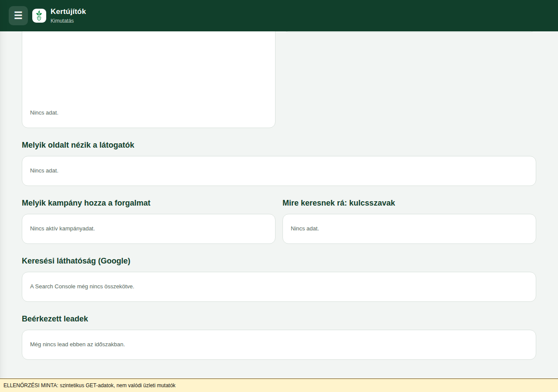Viewport: 558px width, 392px height.
Task: Click the Kertújítók site title
Action: point(68,11)
